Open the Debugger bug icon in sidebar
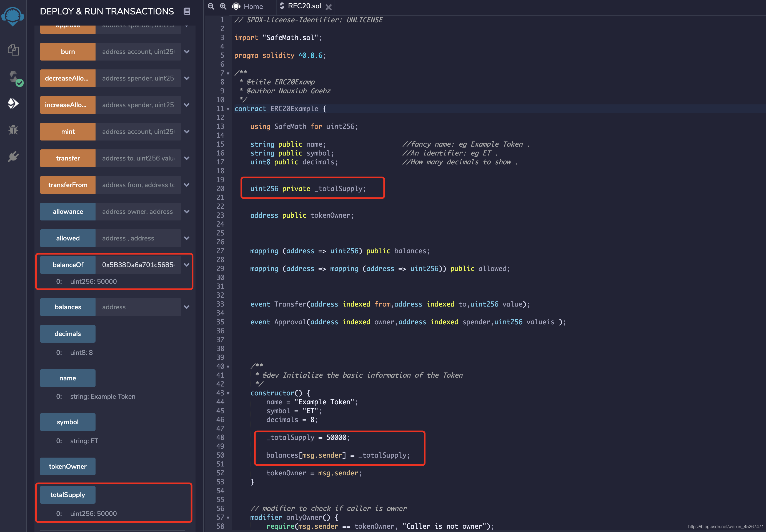The height and width of the screenshot is (532, 766). pos(13,130)
